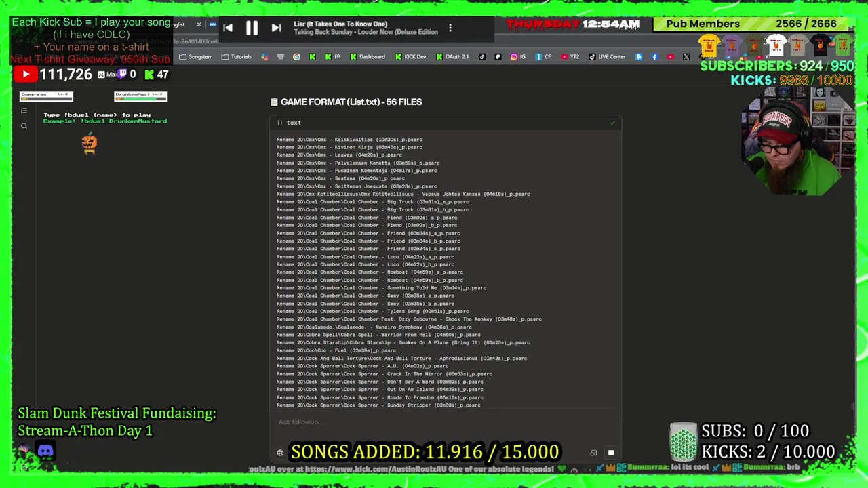Click the Discord icon in overlay

[45, 450]
